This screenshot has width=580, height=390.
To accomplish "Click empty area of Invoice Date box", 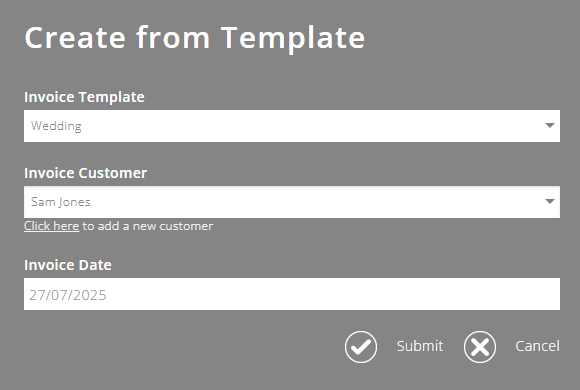I will (333, 294).
